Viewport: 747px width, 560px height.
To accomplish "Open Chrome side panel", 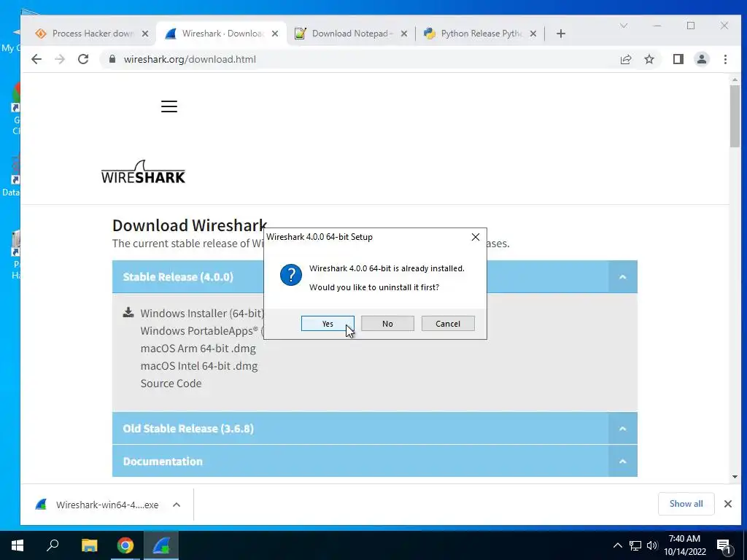I will pyautogui.click(x=678, y=59).
